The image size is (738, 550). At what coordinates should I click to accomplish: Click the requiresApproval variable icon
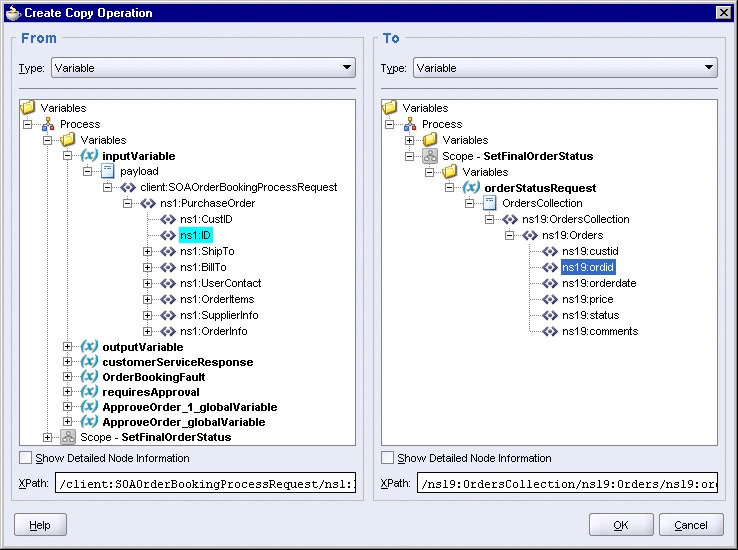pyautogui.click(x=89, y=392)
